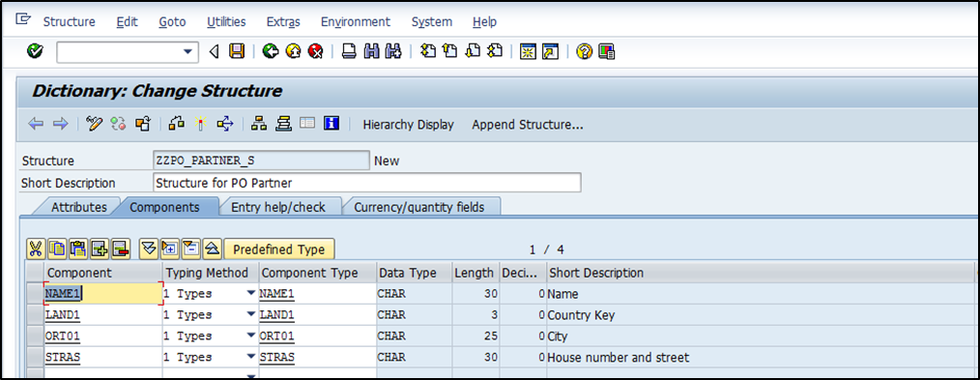Click the Other Object icon

142,124
